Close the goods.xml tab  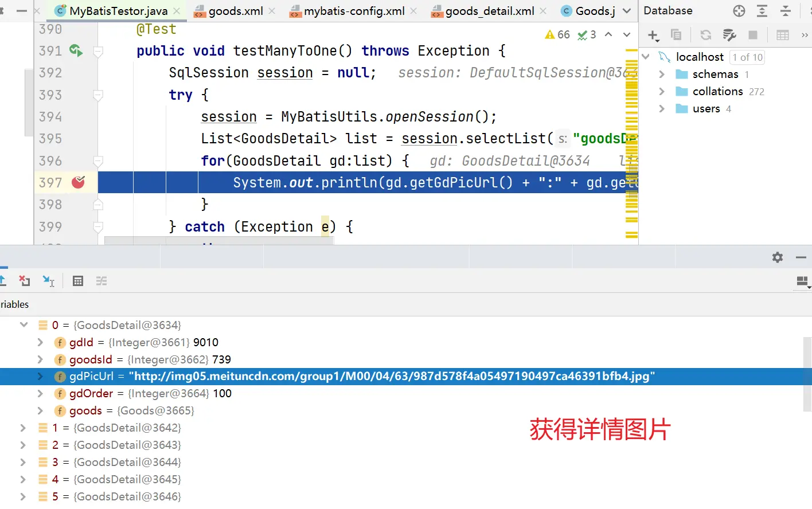pos(272,11)
